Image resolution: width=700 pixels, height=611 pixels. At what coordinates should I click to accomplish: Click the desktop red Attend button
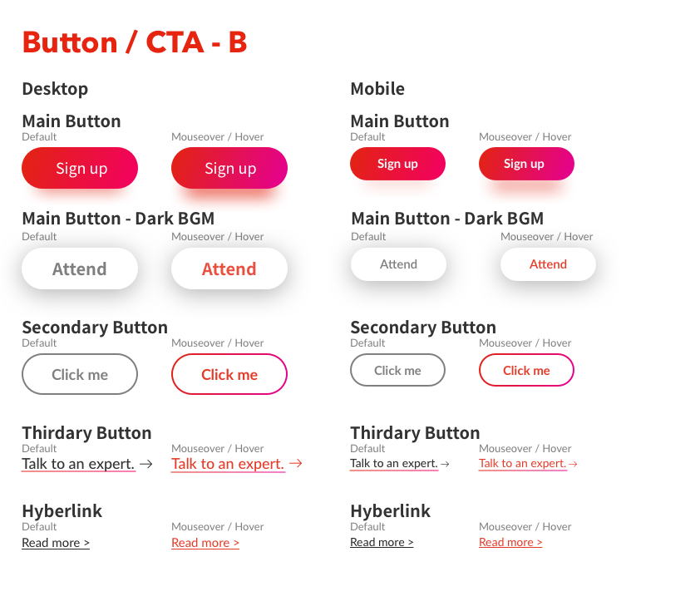[x=229, y=269]
